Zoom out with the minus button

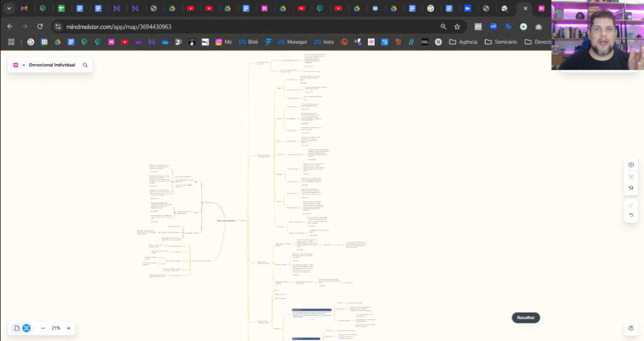tap(43, 328)
